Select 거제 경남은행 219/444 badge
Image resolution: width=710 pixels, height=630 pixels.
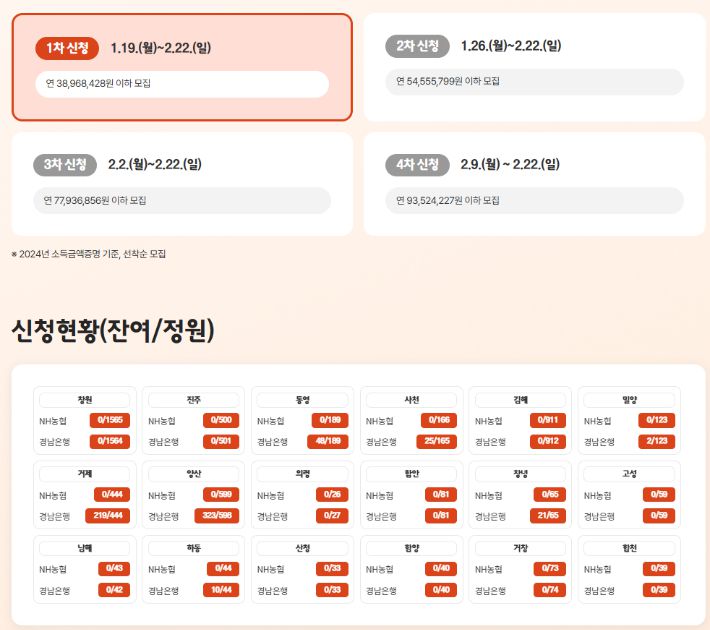111,516
